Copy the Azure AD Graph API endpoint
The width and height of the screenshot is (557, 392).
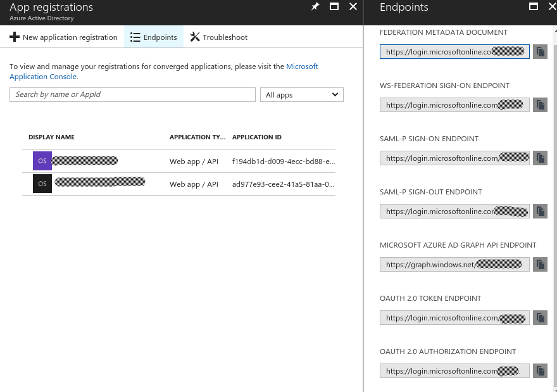click(x=540, y=265)
